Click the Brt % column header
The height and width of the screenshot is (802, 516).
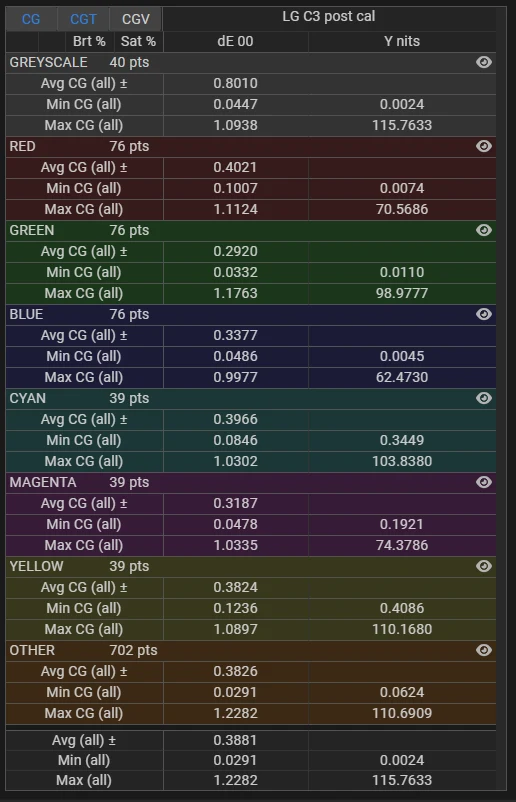tap(89, 41)
